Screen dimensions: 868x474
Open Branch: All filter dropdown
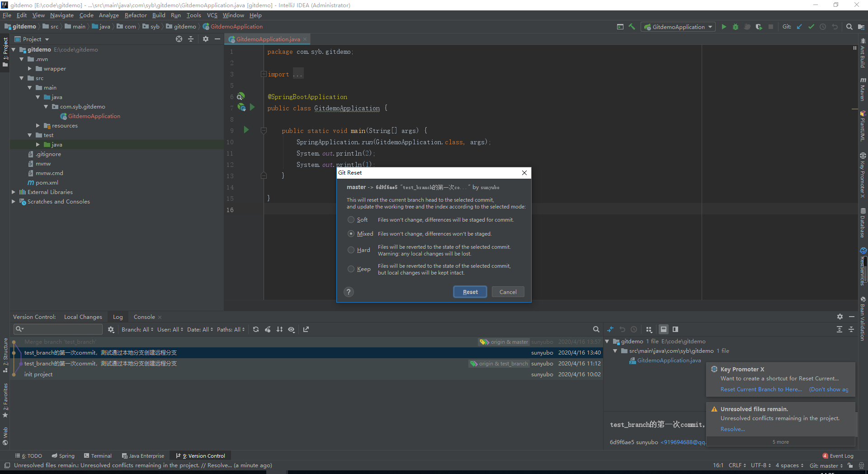click(137, 330)
